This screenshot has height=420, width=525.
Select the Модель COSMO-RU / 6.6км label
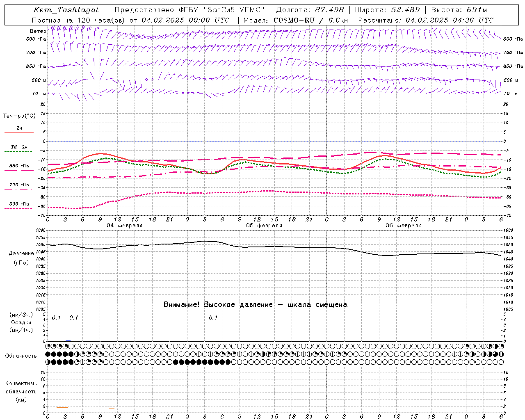point(296,20)
